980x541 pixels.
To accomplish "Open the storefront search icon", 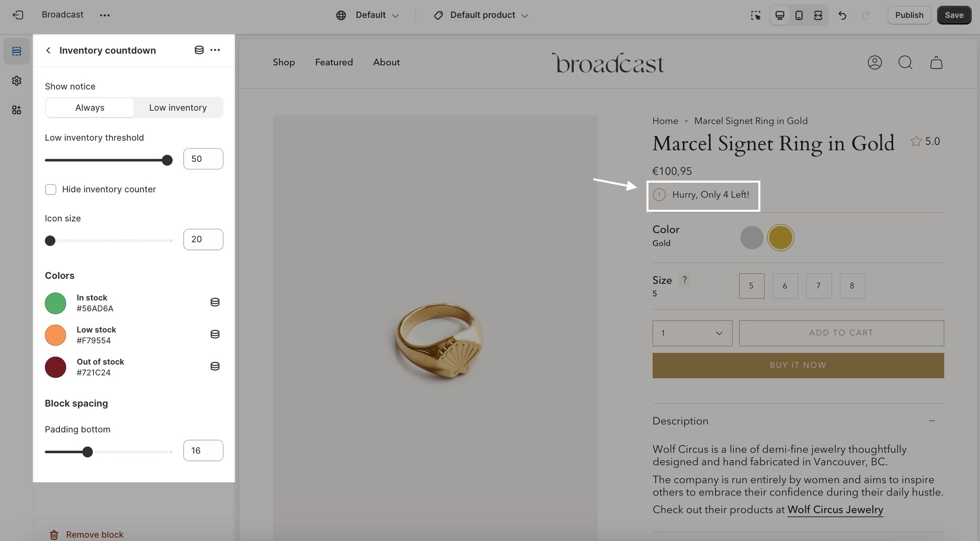I will pos(905,63).
